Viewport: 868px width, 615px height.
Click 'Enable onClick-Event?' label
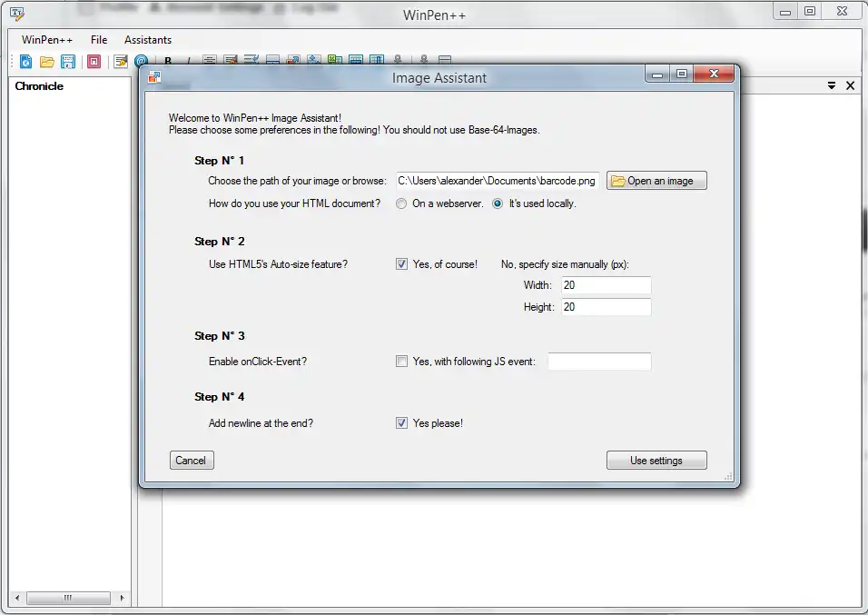258,362
